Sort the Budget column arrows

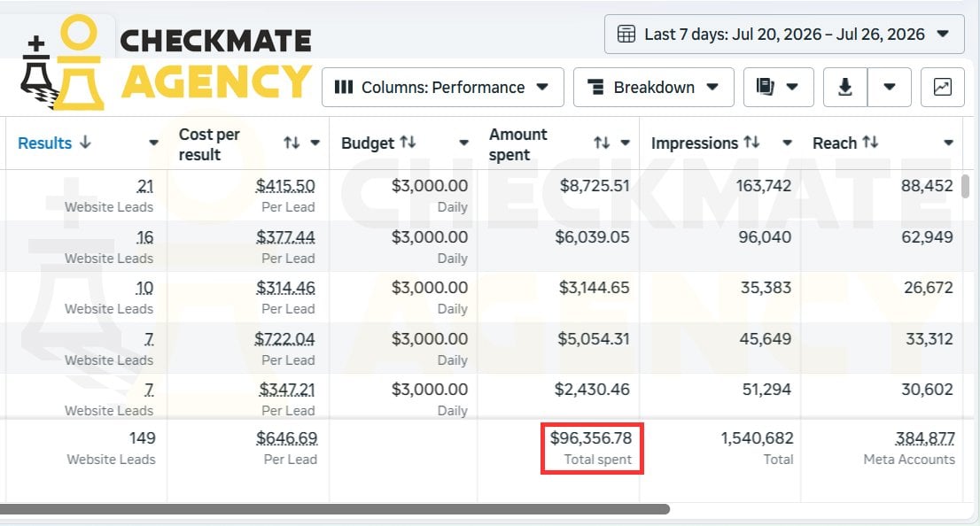tap(408, 143)
